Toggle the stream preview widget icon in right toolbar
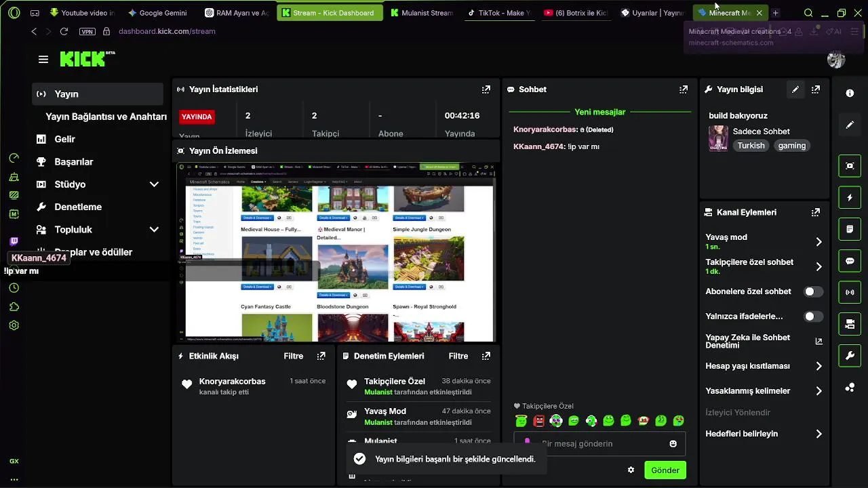Viewport: 868px width, 488px height. click(850, 165)
